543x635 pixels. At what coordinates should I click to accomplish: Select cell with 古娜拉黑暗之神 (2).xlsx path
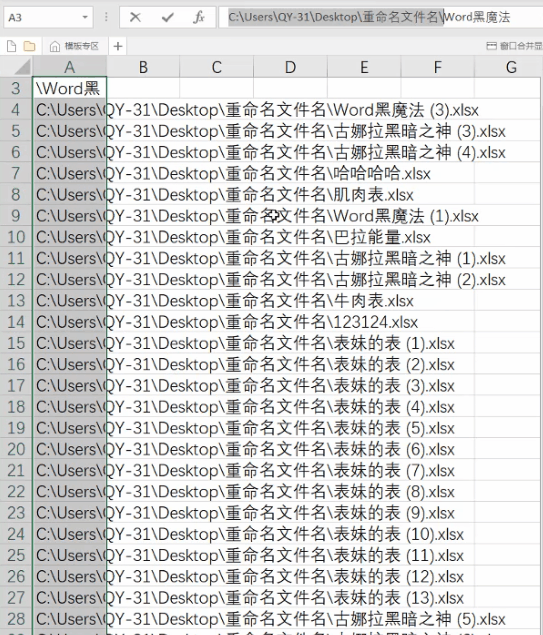pos(70,279)
